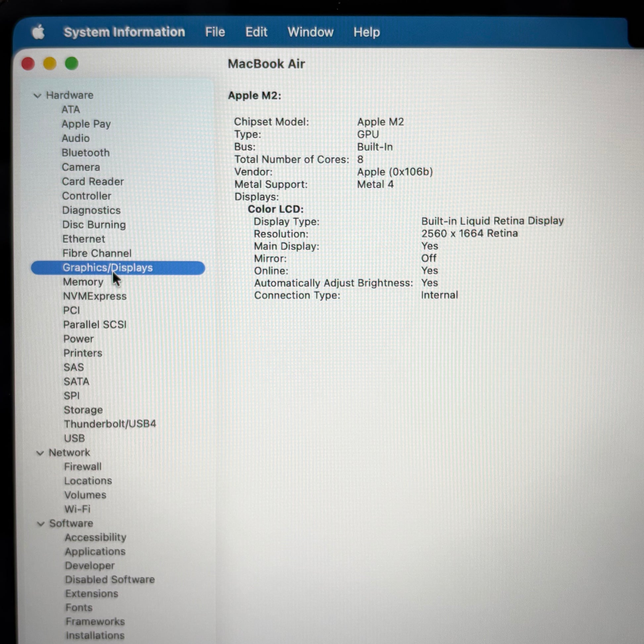
Task: Open the Window menu
Action: [310, 32]
